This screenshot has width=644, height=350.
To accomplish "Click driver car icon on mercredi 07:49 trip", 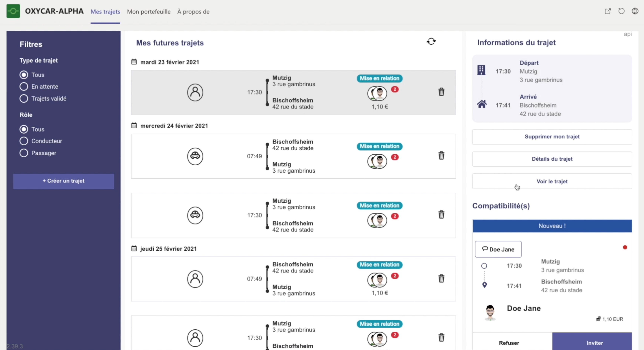I will [x=195, y=156].
